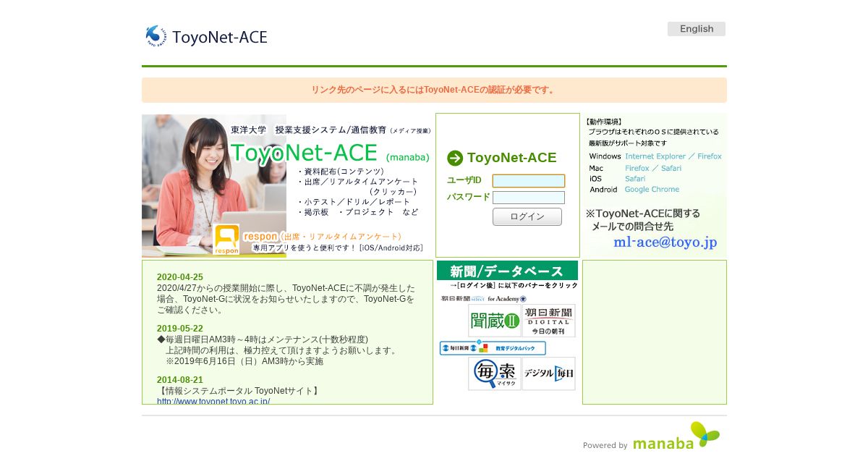Focus the ユーザID input field
Viewport: 868px width, 456px height.
pyautogui.click(x=529, y=181)
